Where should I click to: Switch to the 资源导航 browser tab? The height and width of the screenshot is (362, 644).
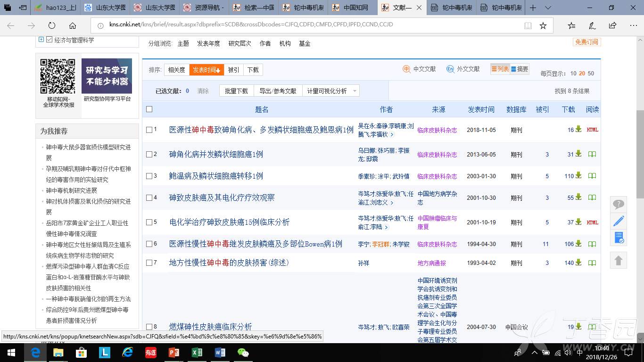(204, 8)
